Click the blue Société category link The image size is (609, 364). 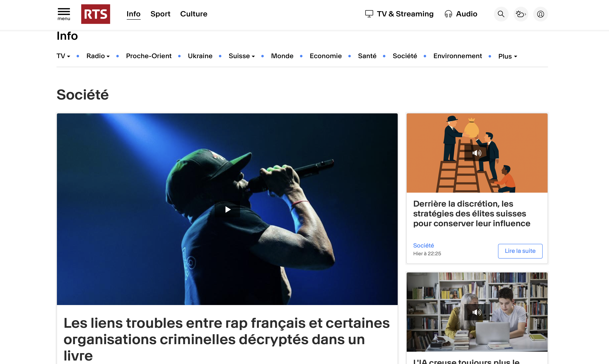[423, 245]
